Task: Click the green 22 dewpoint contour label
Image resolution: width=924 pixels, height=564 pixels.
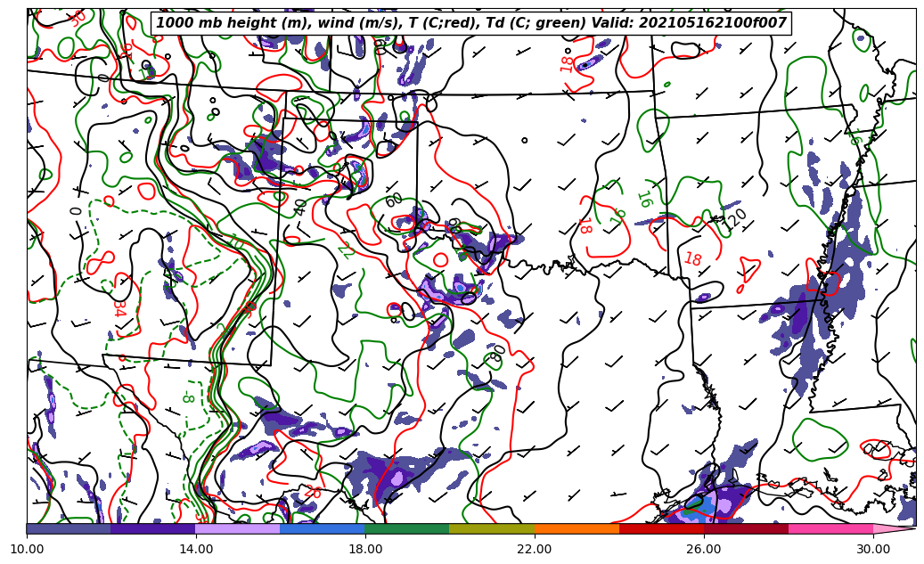Action: pos(346,251)
